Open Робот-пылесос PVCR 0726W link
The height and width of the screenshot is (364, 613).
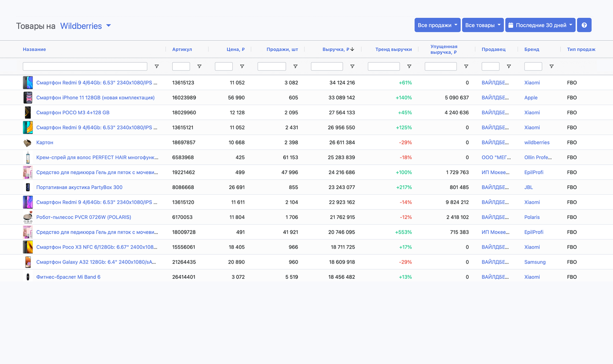click(x=84, y=217)
